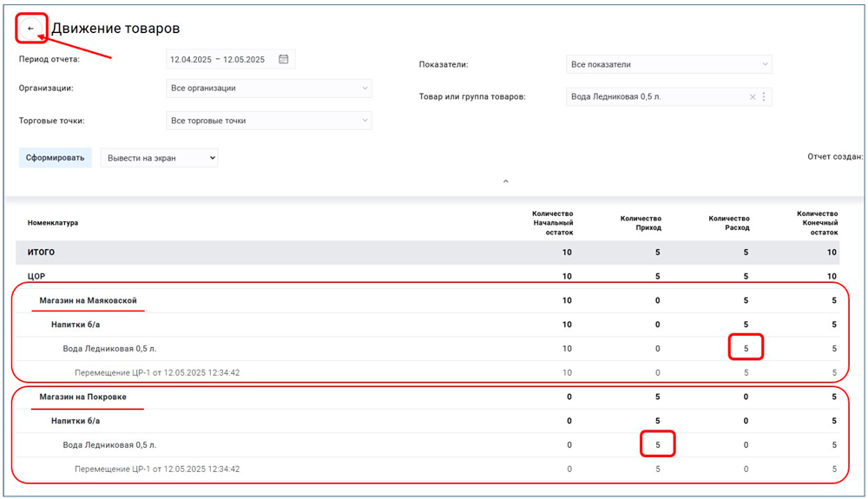Click the ЦОР organization row
Image resolution: width=868 pixels, height=499 pixels.
36,276
